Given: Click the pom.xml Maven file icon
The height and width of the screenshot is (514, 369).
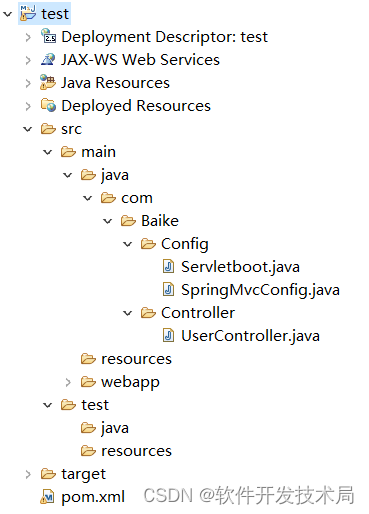Looking at the screenshot, I should coord(48,497).
